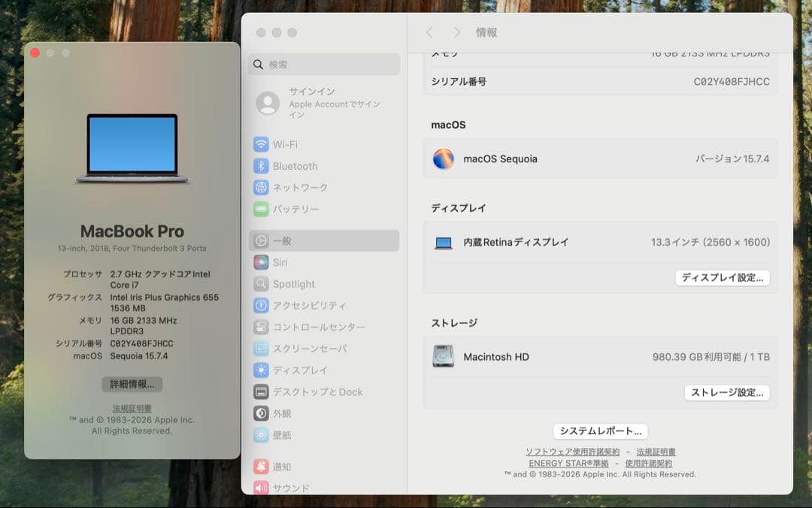Open ソフトウェア使用許諾契約 link
Image resolution: width=812 pixels, height=508 pixels.
click(572, 452)
